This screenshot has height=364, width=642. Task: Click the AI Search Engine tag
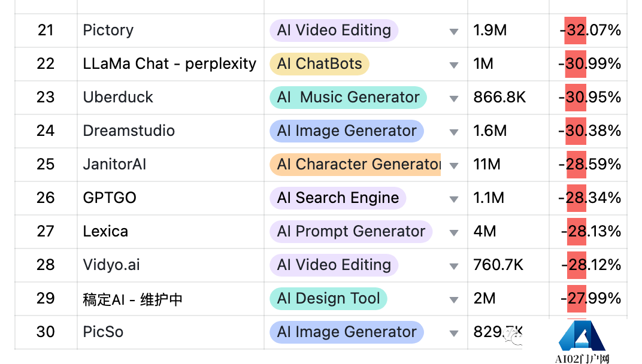[x=338, y=198]
